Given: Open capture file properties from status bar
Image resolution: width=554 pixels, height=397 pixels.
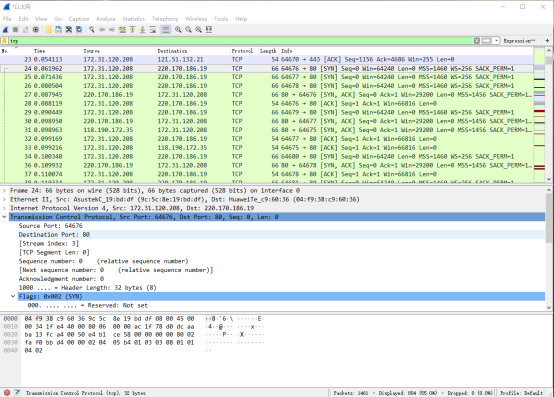Looking at the screenshot, I should point(17,392).
